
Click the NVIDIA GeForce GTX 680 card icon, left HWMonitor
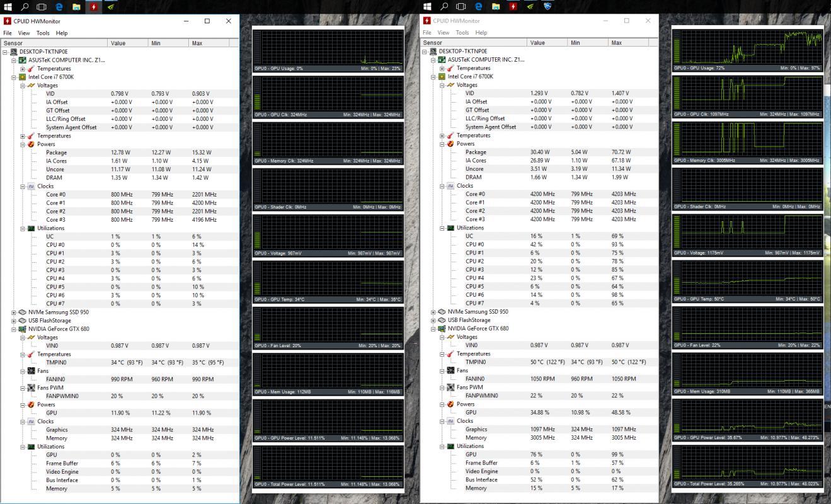click(x=22, y=329)
